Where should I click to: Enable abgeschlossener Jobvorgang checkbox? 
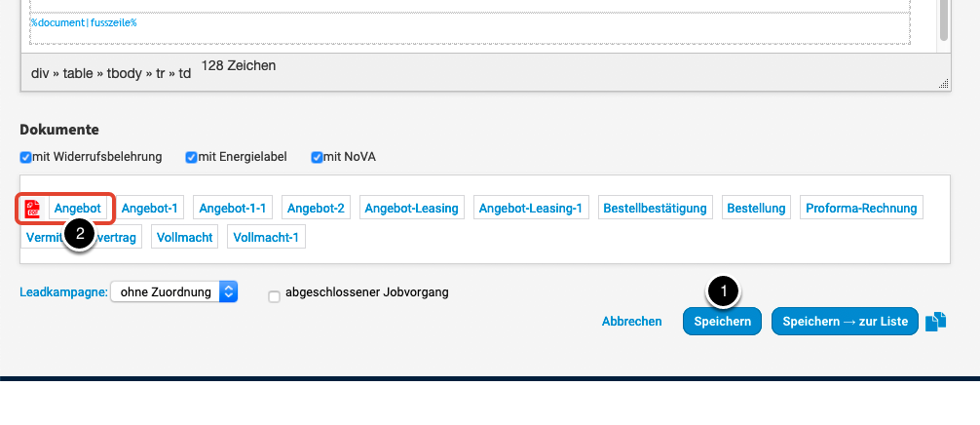[x=275, y=296]
